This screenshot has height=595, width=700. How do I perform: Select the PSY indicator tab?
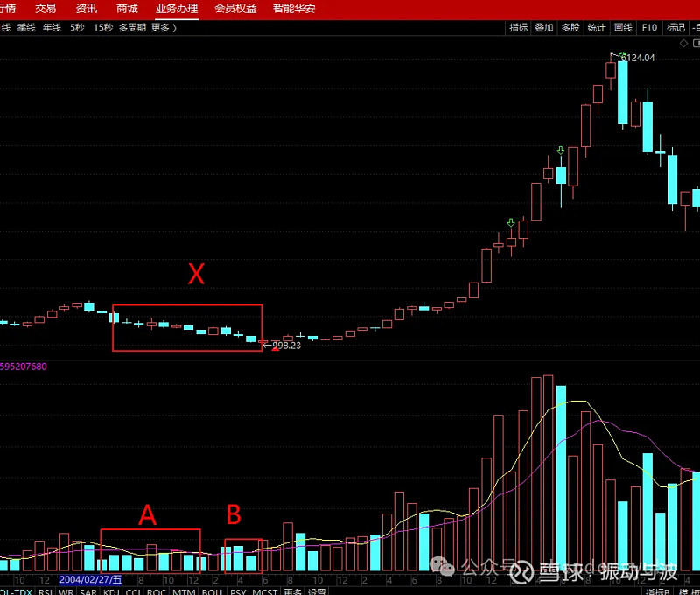(x=238, y=591)
